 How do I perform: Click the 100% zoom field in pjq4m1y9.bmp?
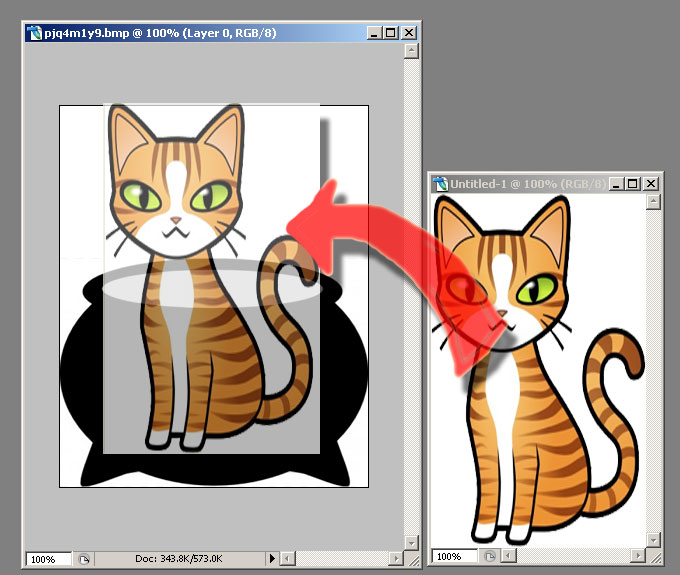[49, 559]
